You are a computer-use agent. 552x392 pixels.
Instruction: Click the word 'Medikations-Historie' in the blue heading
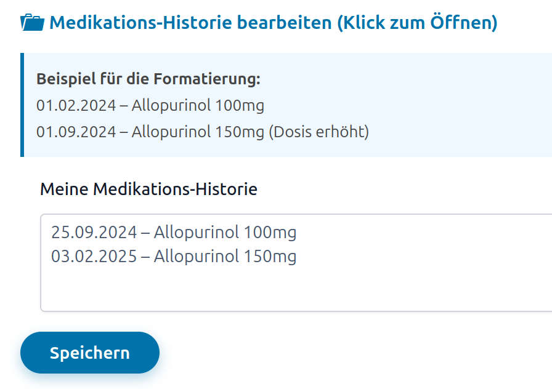pos(141,23)
